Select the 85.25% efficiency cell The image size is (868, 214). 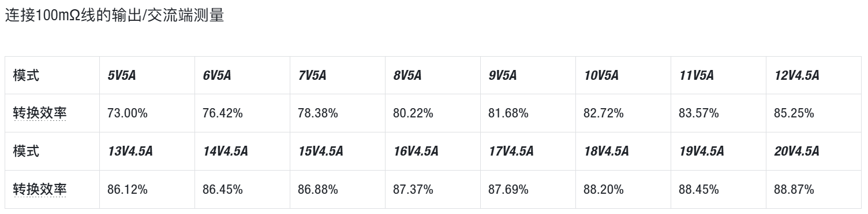794,113
